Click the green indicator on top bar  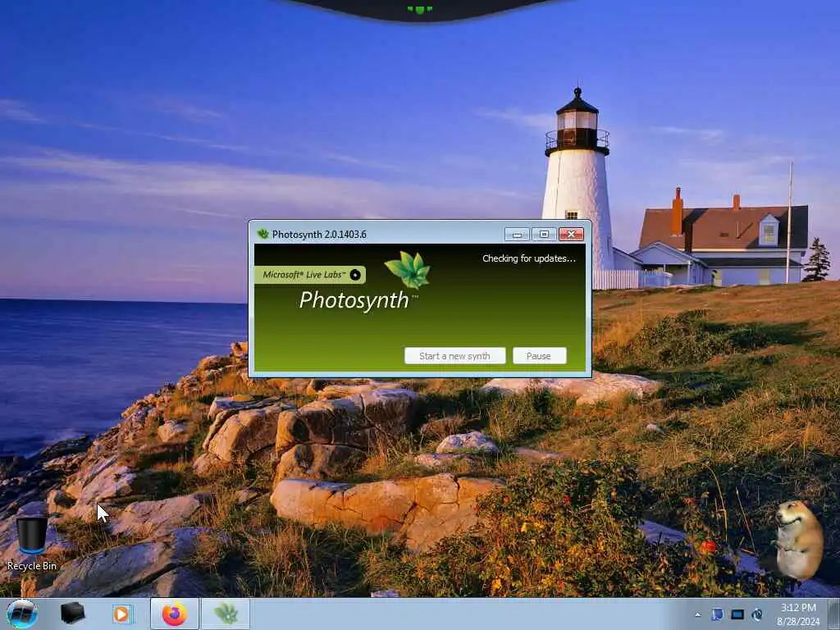(x=420, y=9)
